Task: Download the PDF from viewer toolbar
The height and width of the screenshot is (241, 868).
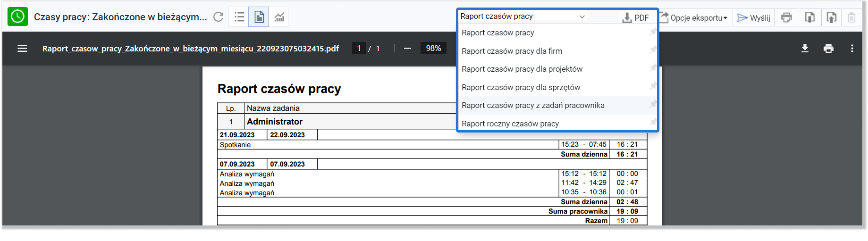Action: point(805,48)
